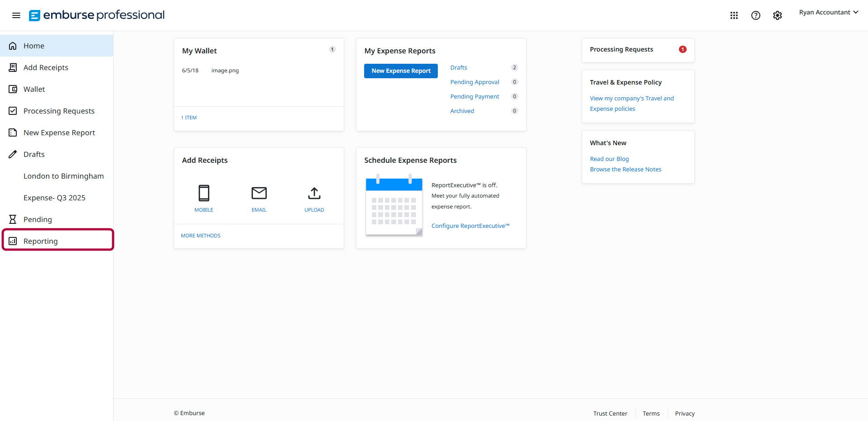This screenshot has height=421, width=868.
Task: Open Add Receipts in sidebar
Action: [x=46, y=67]
